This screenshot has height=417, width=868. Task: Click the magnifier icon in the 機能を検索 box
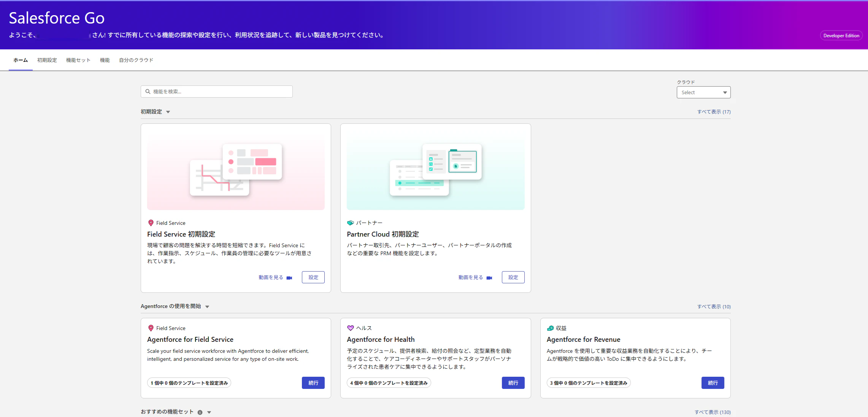(148, 92)
